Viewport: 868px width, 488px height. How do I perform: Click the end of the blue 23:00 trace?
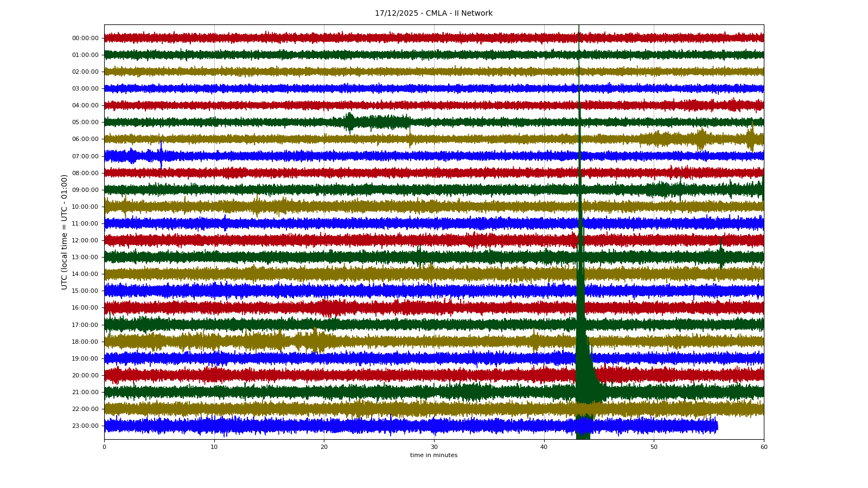pyautogui.click(x=717, y=426)
